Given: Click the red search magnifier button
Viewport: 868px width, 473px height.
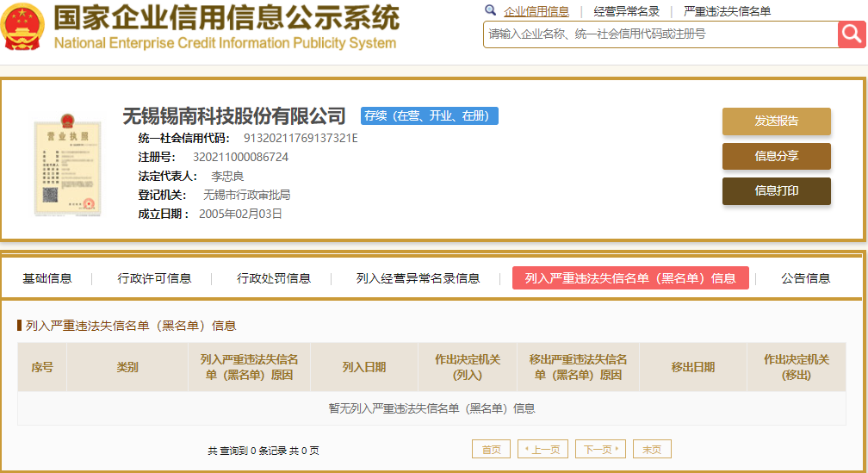Looking at the screenshot, I should pos(852,34).
